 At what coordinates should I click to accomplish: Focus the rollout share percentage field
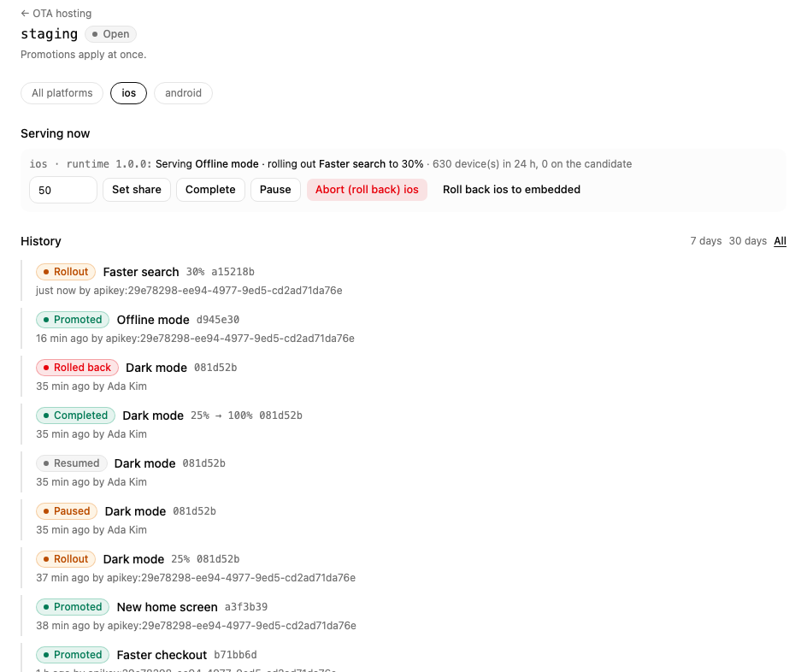tap(63, 190)
